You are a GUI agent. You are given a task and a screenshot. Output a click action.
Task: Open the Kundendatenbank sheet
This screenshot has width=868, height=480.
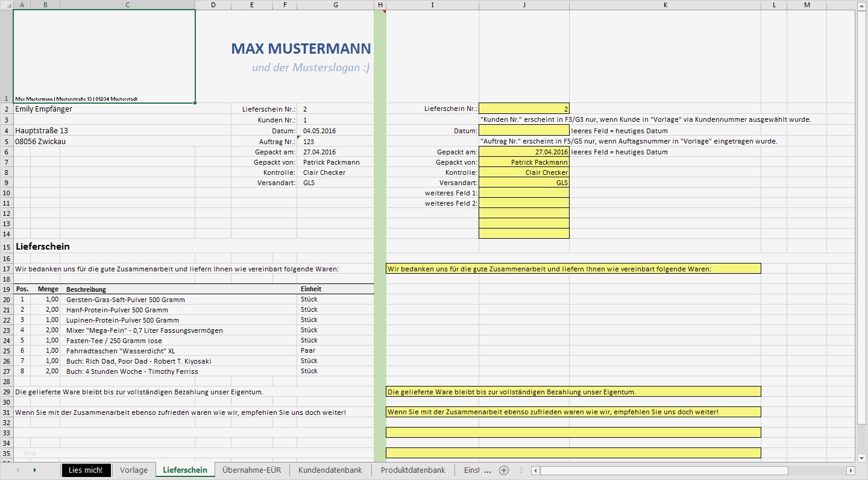point(330,470)
